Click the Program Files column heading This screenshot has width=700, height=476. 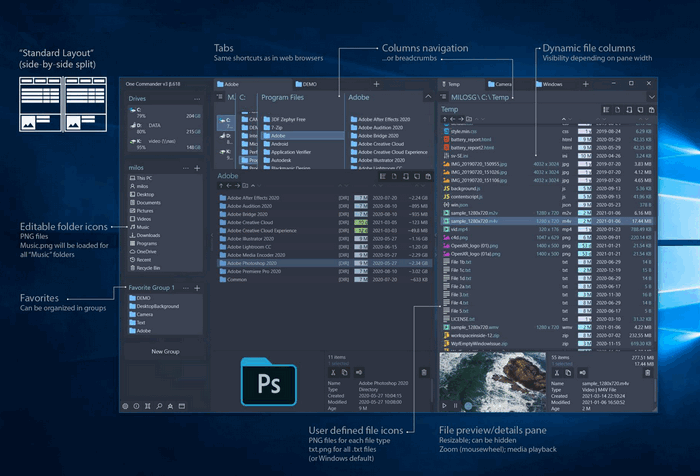point(283,97)
